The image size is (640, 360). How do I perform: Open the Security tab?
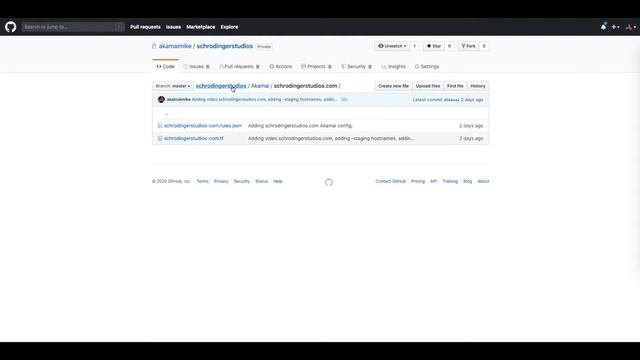[356, 67]
